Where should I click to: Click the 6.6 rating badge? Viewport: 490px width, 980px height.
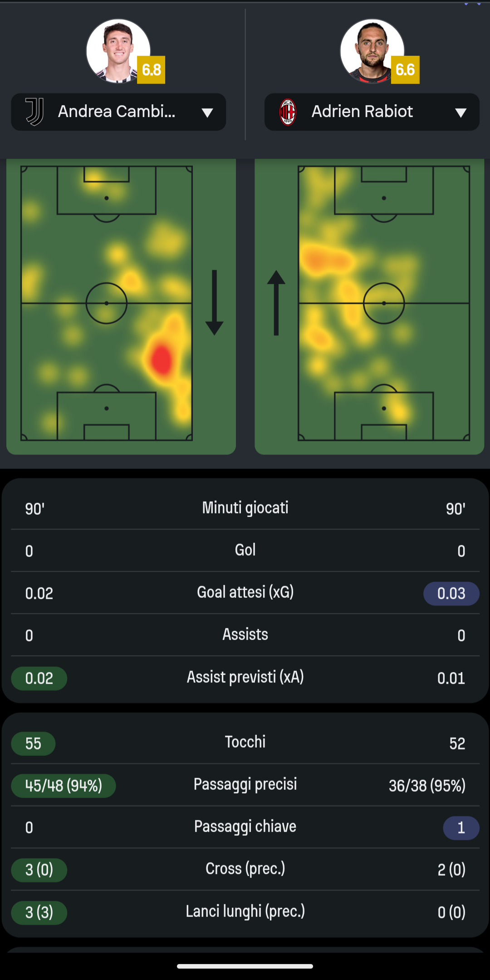pos(405,70)
